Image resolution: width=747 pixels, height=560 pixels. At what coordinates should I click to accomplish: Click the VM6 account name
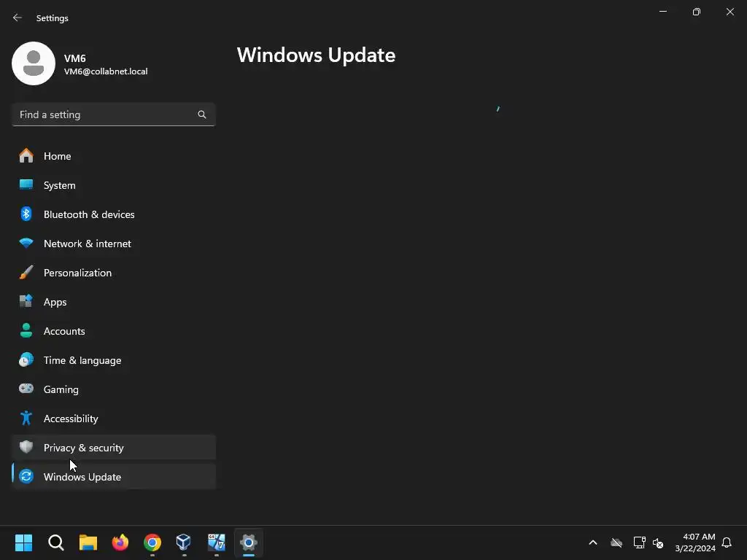[x=75, y=58]
